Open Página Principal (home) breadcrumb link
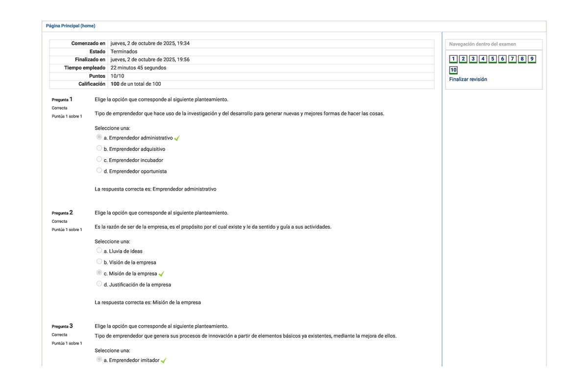588x380 pixels. pos(71,26)
